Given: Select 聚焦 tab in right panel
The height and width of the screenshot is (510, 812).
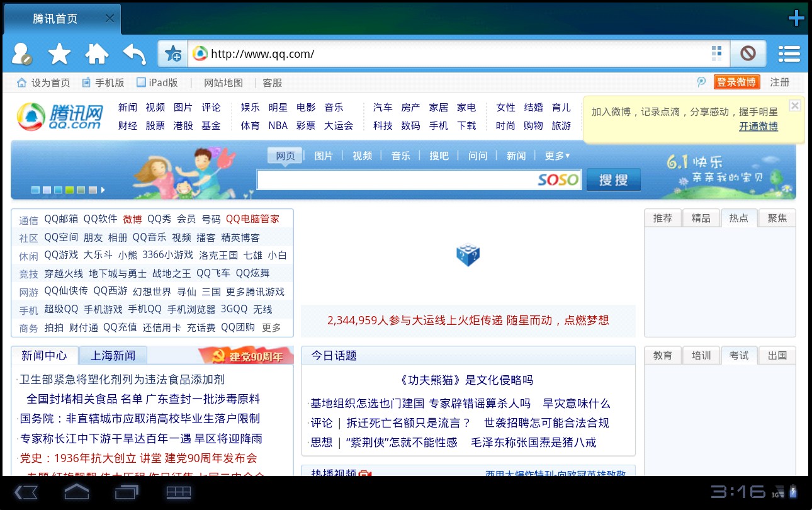Looking at the screenshot, I should tap(777, 218).
